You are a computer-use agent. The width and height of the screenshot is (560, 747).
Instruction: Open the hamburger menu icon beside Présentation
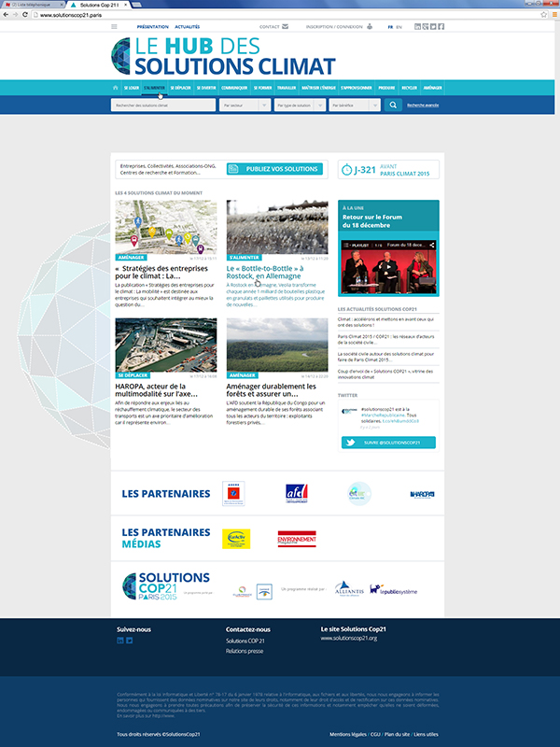coord(114,27)
